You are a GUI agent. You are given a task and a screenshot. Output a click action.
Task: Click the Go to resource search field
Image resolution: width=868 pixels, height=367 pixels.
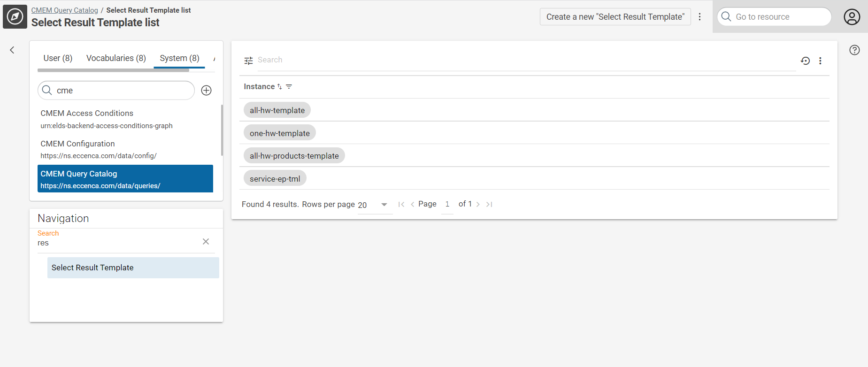779,17
